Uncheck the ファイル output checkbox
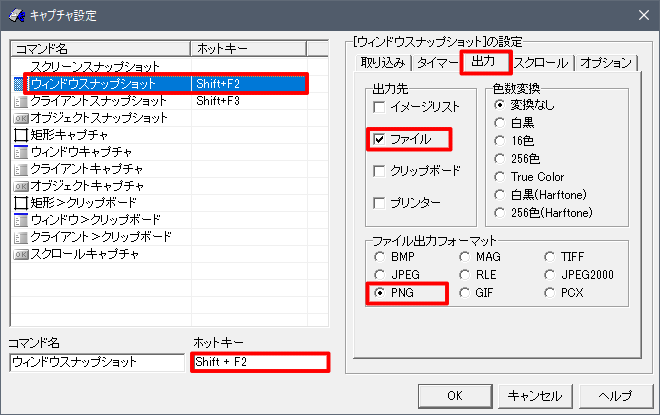This screenshot has width=660, height=415. point(380,139)
